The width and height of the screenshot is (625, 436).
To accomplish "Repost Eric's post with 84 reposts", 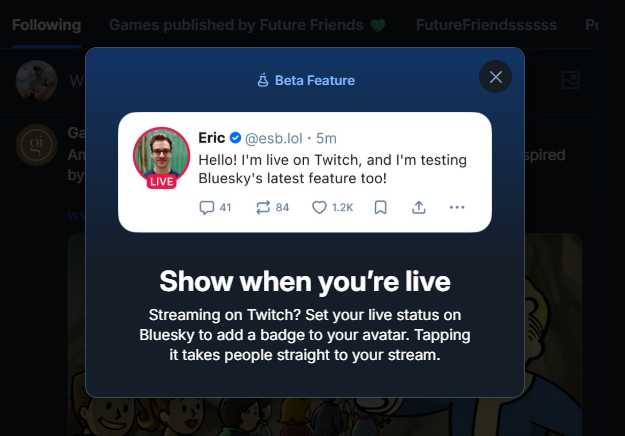I will [265, 208].
